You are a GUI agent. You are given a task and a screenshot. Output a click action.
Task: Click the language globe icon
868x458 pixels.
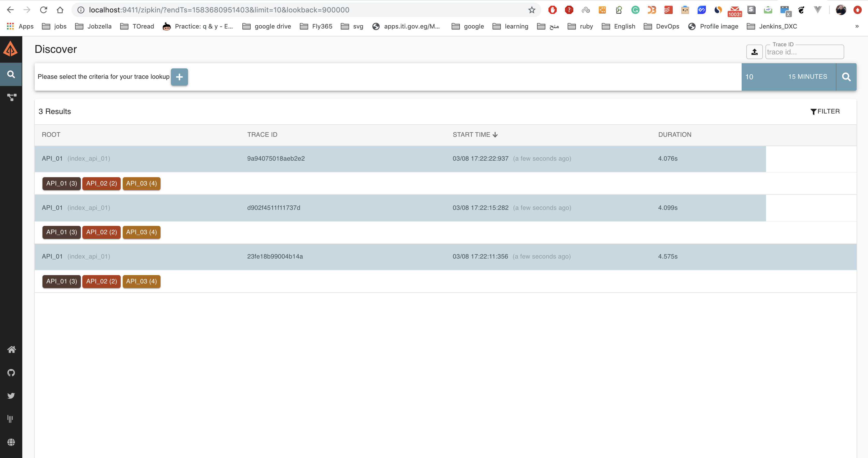[x=11, y=442]
